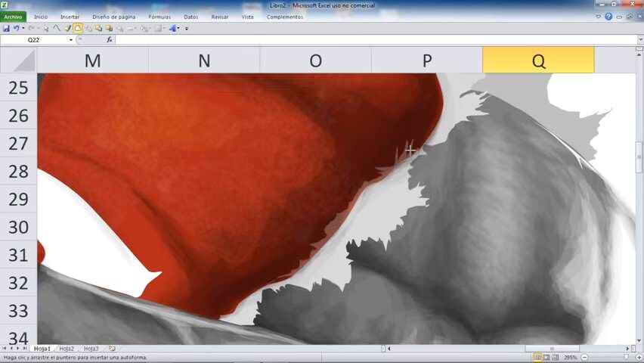Click the vertical scroll down arrow
The image size is (644, 363).
click(x=639, y=340)
